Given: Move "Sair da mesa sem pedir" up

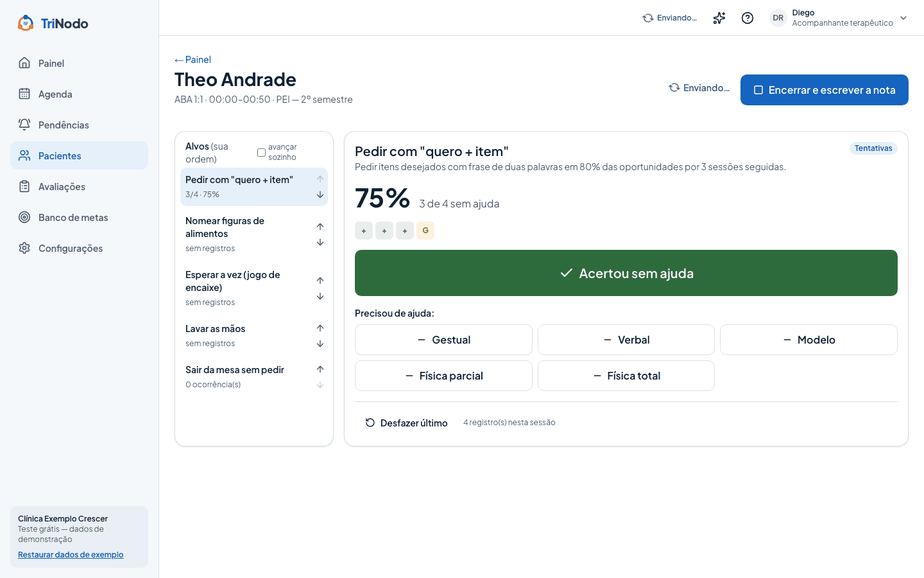Looking at the screenshot, I should click(320, 369).
